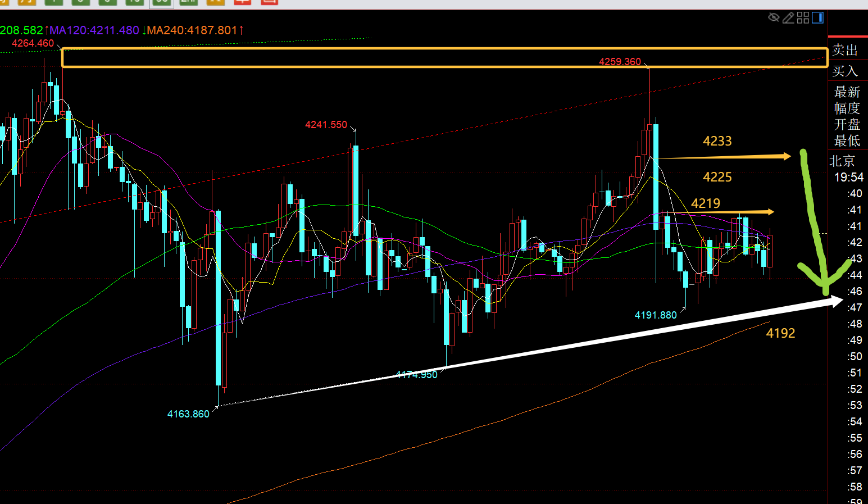Image resolution: width=868 pixels, height=504 pixels.
Task: Select the pencil drawing tool icon
Action: coord(788,18)
